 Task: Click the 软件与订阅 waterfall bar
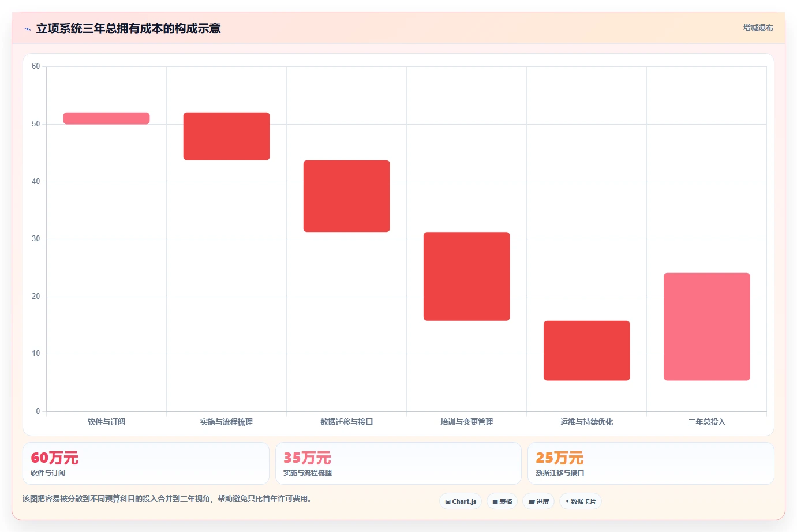[x=106, y=118]
